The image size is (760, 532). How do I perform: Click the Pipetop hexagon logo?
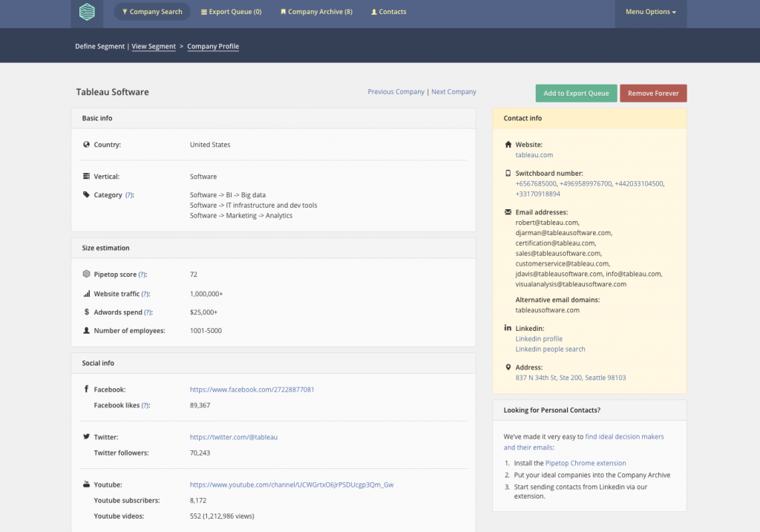(x=87, y=12)
